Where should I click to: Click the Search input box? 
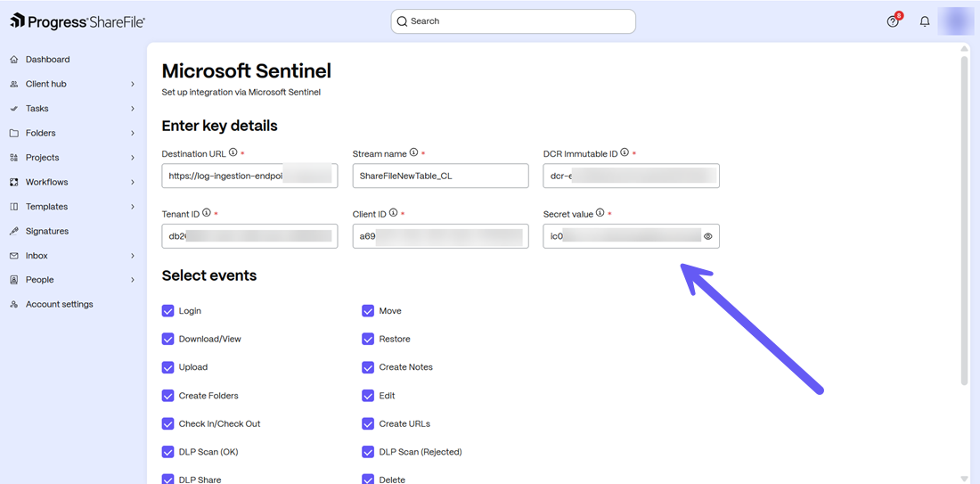(513, 21)
